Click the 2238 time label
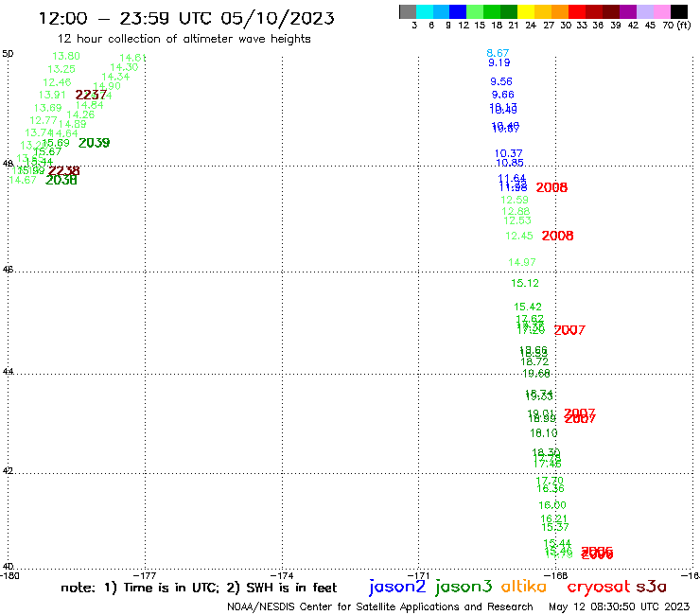The height and width of the screenshot is (615, 700). click(x=63, y=170)
